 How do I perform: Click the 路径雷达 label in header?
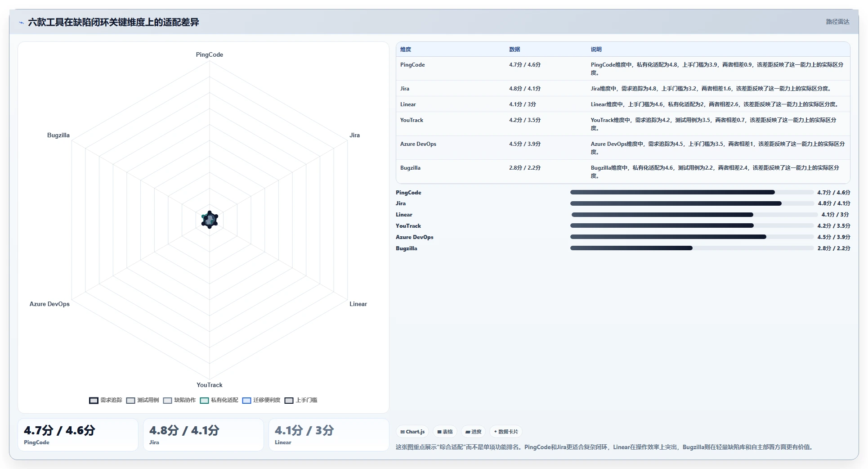pos(837,22)
